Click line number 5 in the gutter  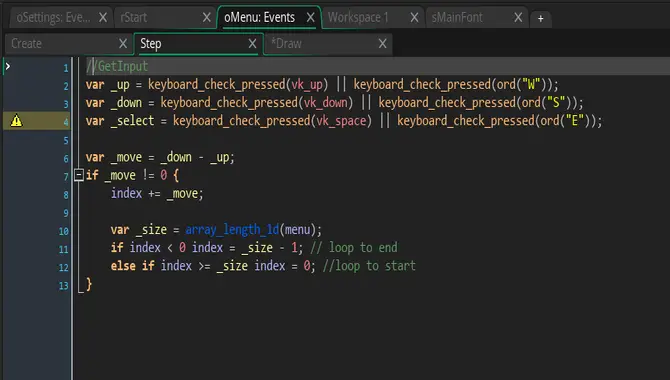[66, 141]
